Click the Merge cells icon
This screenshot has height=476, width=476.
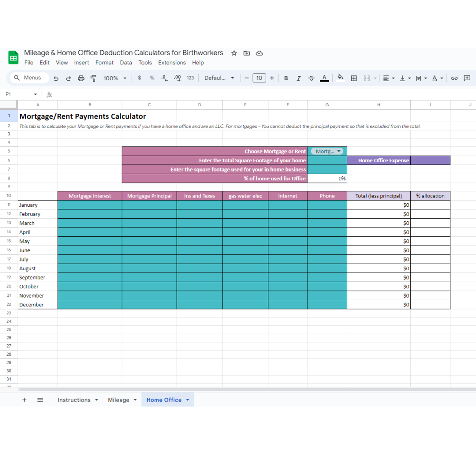(x=367, y=78)
